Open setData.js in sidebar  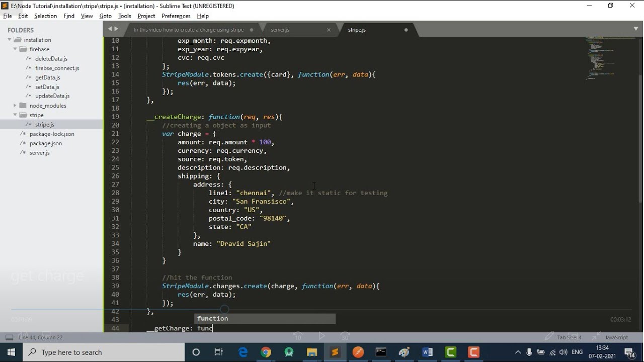tap(47, 87)
